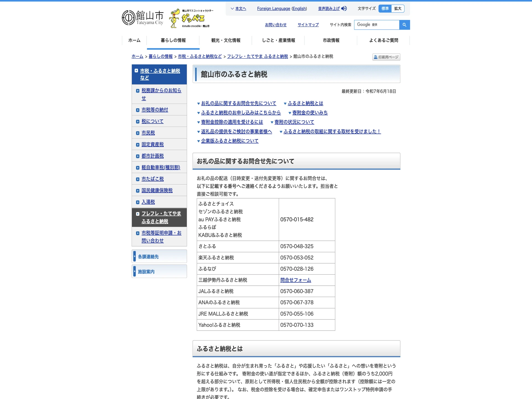
Task: Click phone number 0570-055-106
Action: (x=297, y=314)
